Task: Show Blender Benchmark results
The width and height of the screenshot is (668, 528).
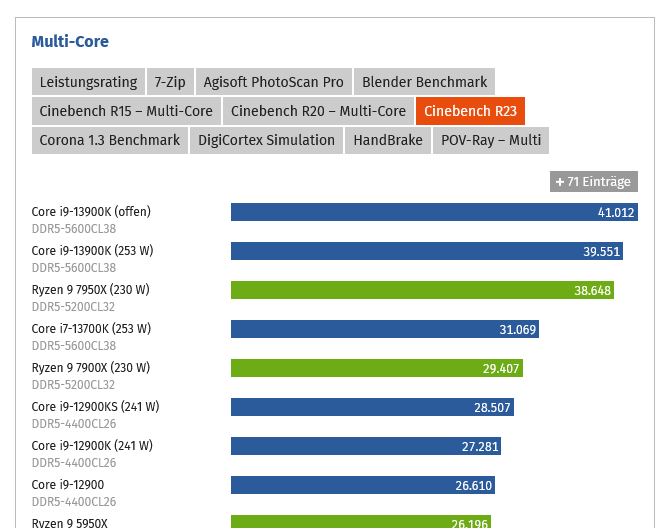Action: [x=424, y=81]
